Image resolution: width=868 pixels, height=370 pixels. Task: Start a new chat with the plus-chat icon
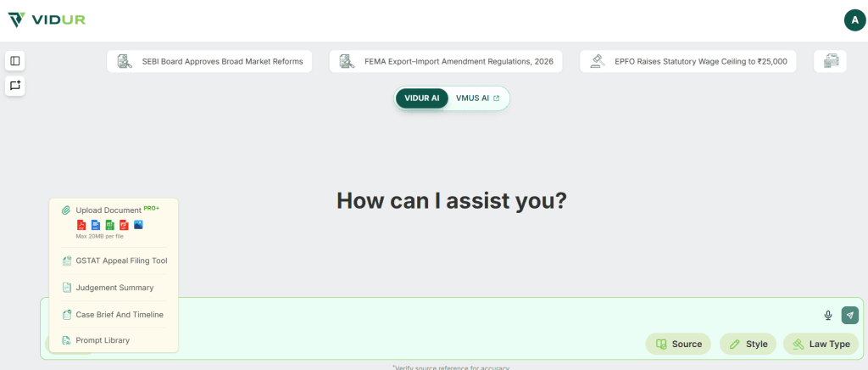pos(15,86)
